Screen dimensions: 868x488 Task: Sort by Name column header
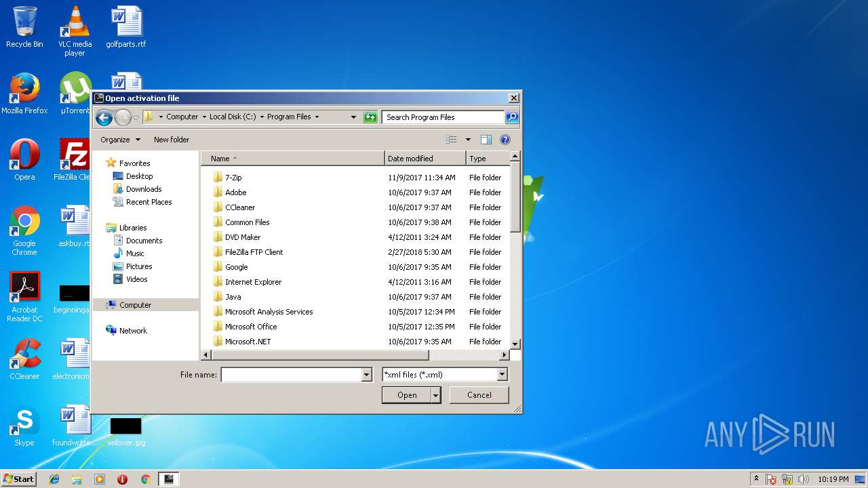pyautogui.click(x=293, y=159)
